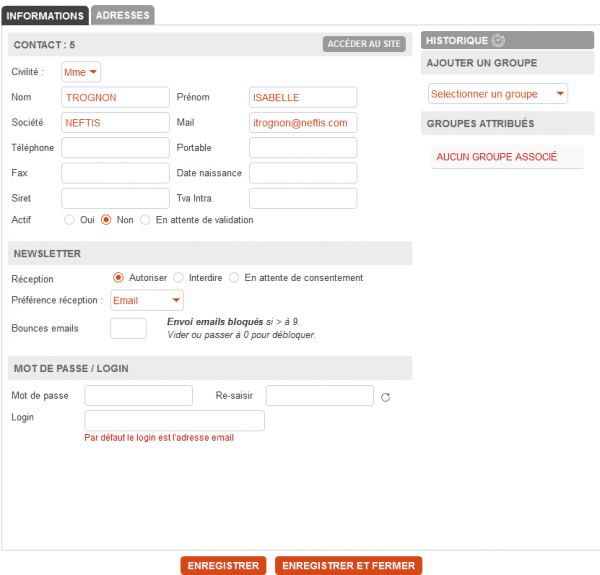This screenshot has width=600, height=575.
Task: Select Autoriser for newsletter reception
Action: (x=118, y=278)
